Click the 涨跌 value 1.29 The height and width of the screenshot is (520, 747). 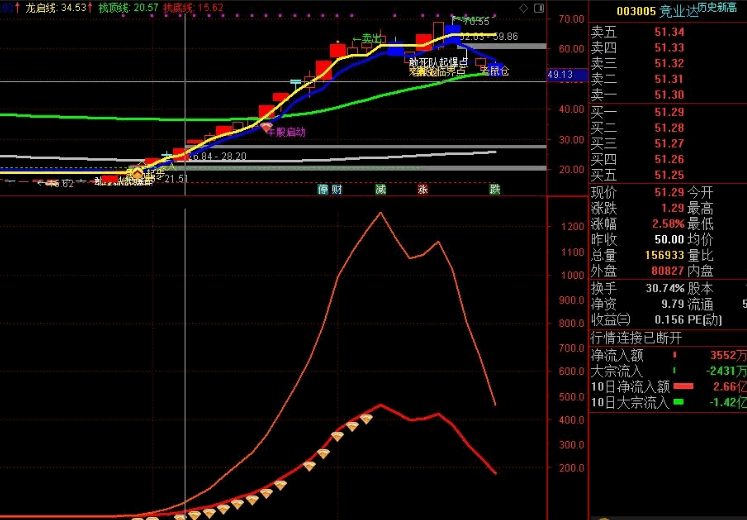click(x=672, y=208)
